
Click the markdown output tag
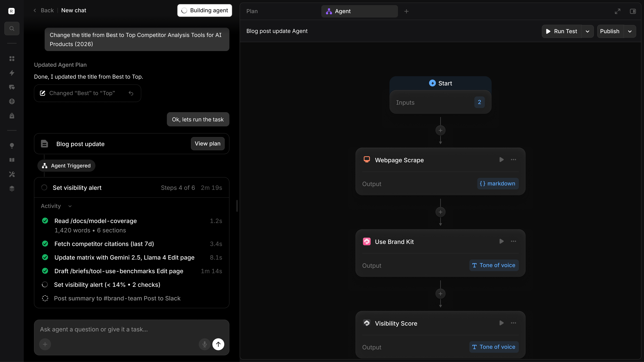pyautogui.click(x=498, y=184)
